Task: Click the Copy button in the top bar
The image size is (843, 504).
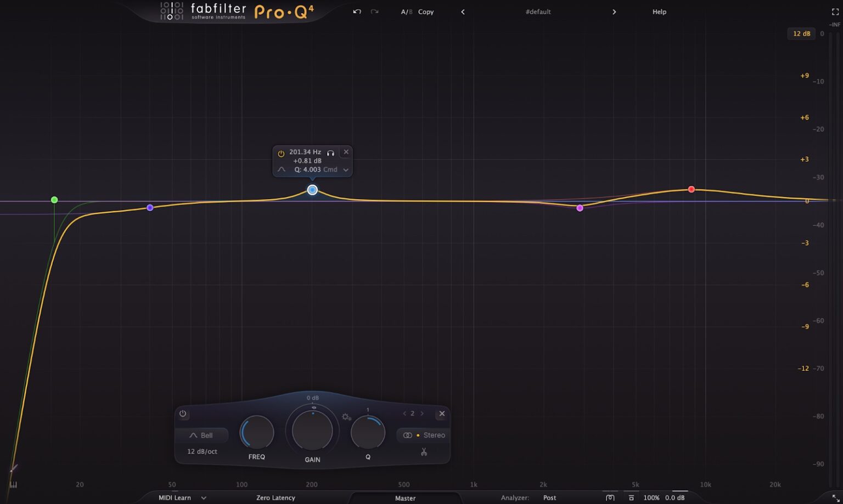Action: [x=426, y=12]
